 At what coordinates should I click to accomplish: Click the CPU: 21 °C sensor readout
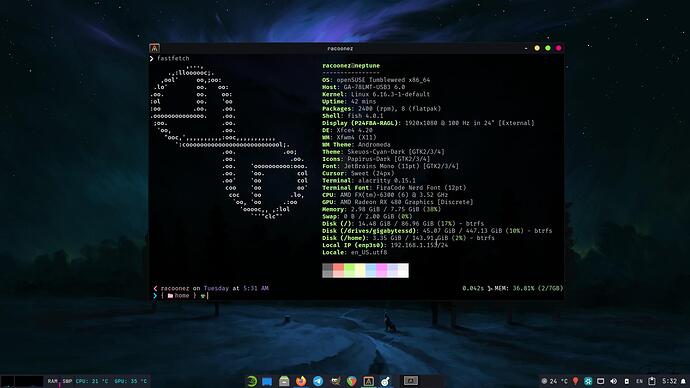[92, 381]
